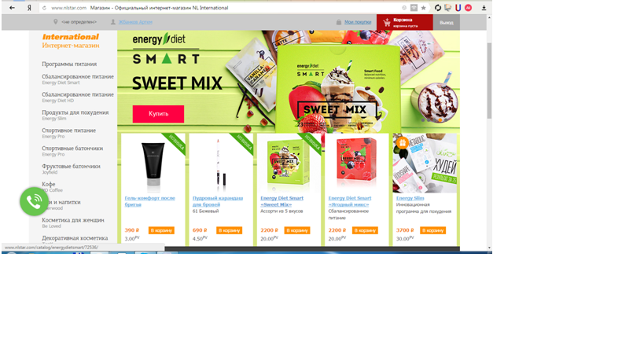
Task: Open the red U extension icon
Action: [458, 8]
